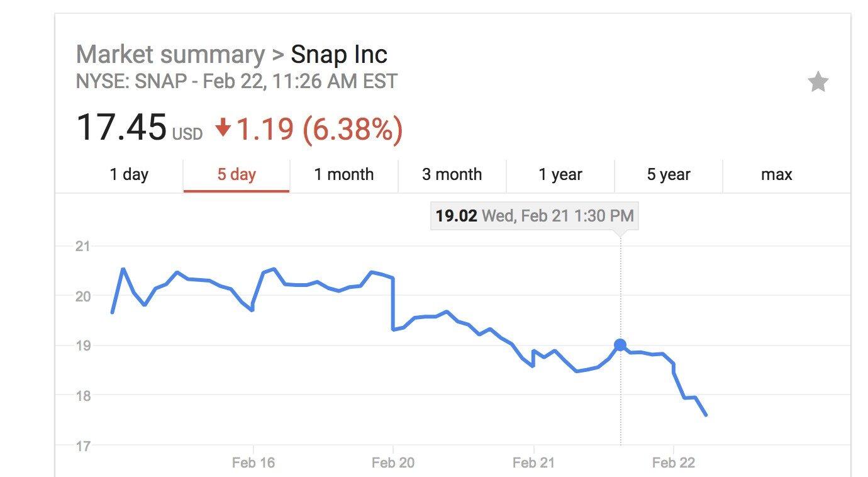The height and width of the screenshot is (477, 868).
Task: Select the 5 year range tab
Action: click(x=668, y=174)
